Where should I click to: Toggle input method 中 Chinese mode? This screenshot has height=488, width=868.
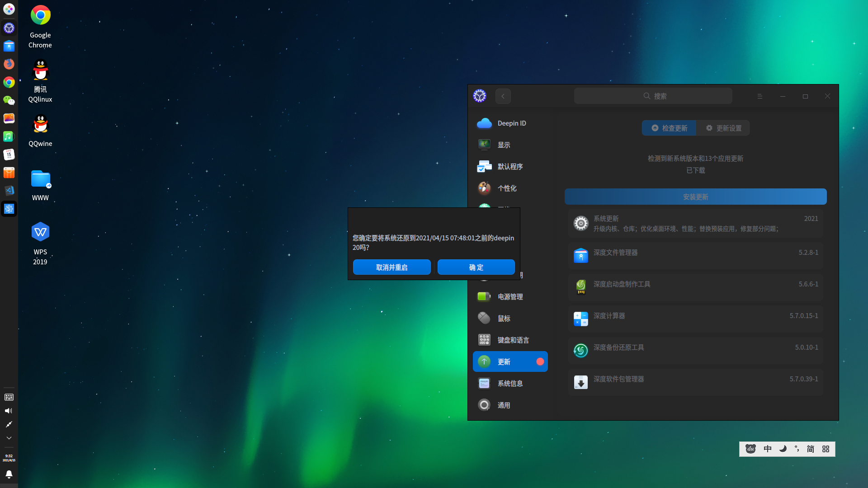click(767, 449)
